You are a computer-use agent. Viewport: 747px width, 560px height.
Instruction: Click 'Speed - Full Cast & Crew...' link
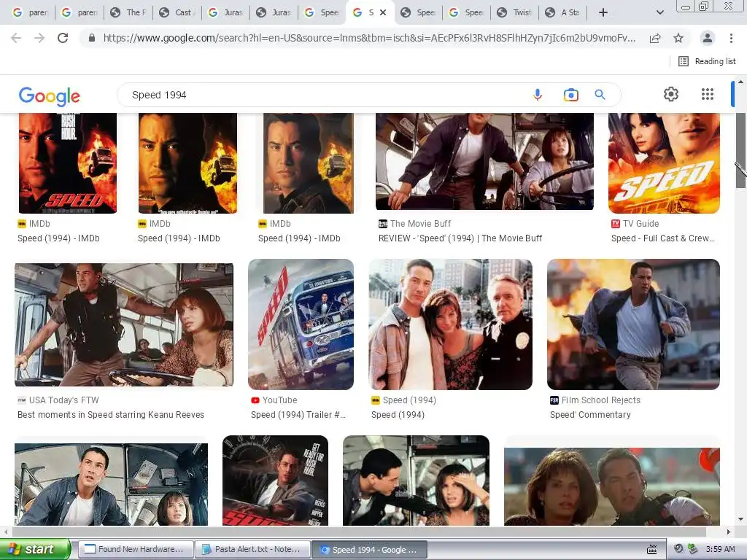(662, 238)
